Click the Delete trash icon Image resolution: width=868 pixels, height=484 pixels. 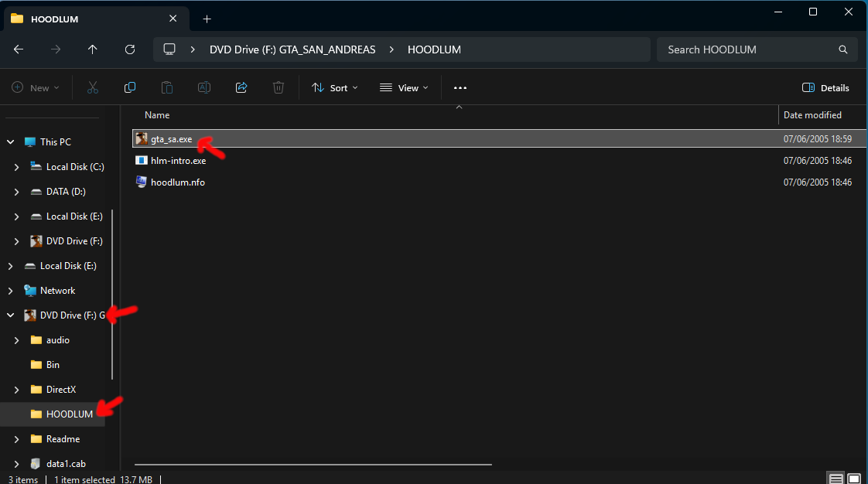pyautogui.click(x=278, y=87)
